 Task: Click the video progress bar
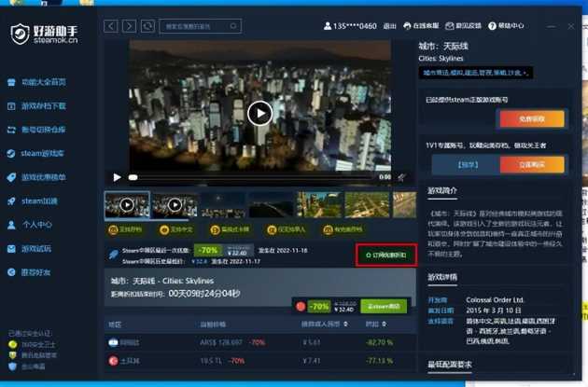[x=251, y=177]
